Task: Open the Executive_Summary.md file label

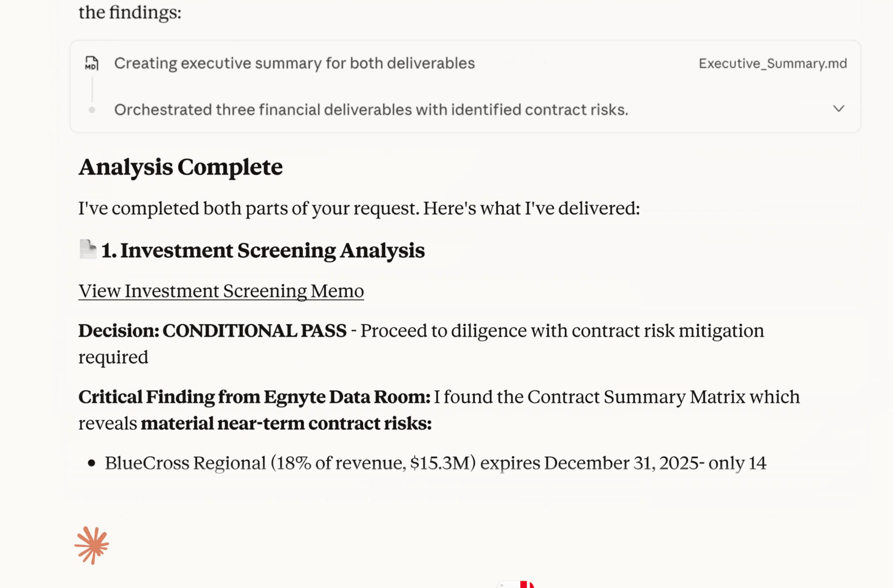Action: (772, 63)
